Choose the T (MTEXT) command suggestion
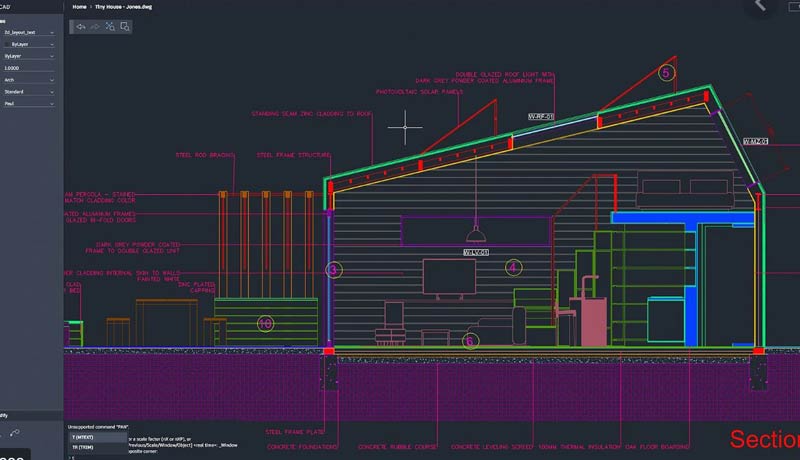 point(98,438)
